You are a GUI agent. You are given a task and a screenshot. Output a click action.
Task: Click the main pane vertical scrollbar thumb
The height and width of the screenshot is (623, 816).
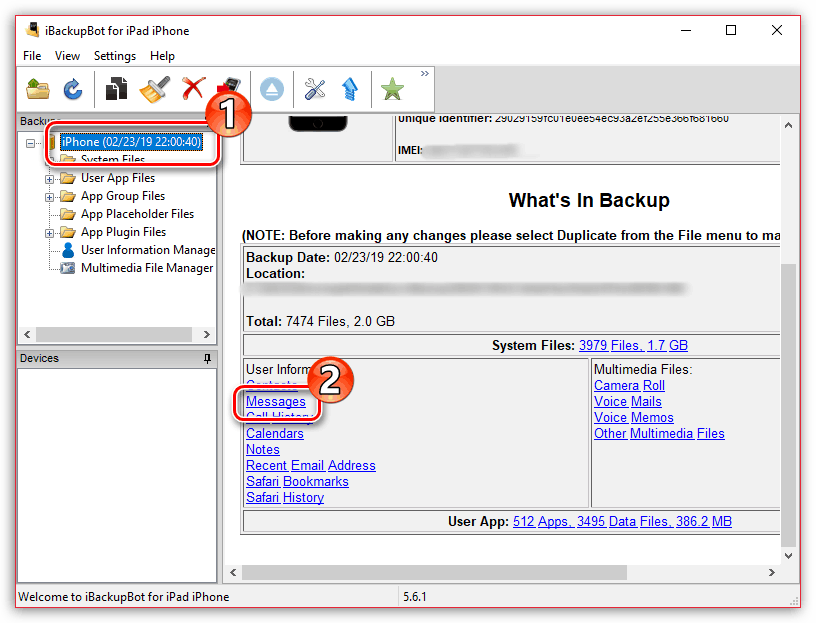[788, 405]
